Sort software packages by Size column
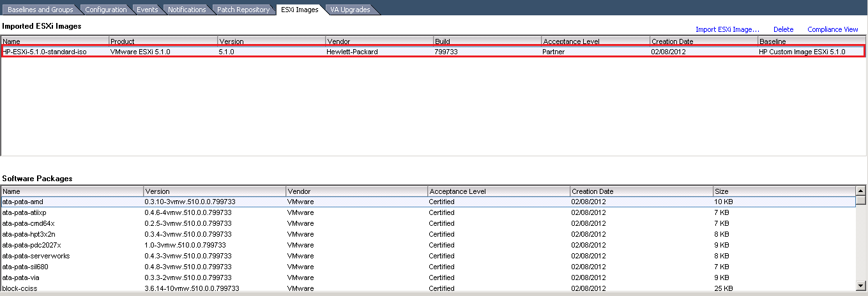Image resolution: width=868 pixels, height=296 pixels. point(784,191)
